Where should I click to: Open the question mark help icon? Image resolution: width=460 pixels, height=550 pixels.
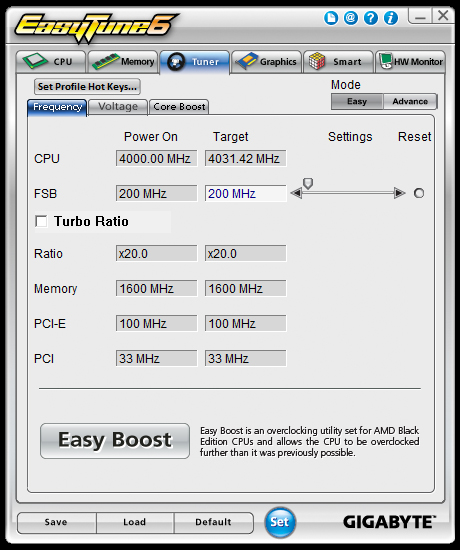pyautogui.click(x=371, y=18)
